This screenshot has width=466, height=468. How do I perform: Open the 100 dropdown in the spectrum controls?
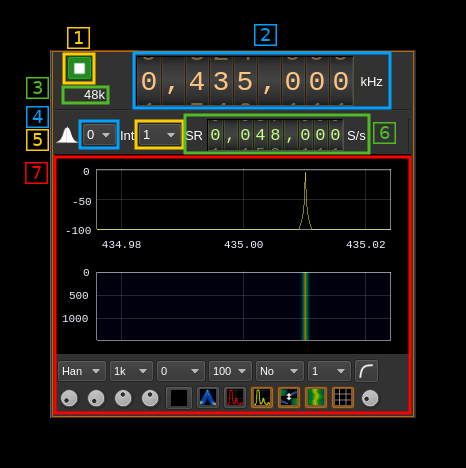pos(230,371)
